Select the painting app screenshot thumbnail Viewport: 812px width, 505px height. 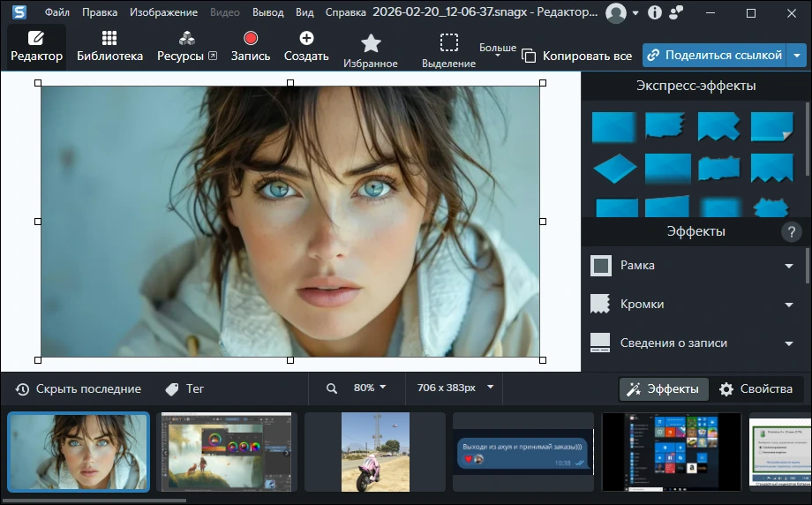coord(226,452)
